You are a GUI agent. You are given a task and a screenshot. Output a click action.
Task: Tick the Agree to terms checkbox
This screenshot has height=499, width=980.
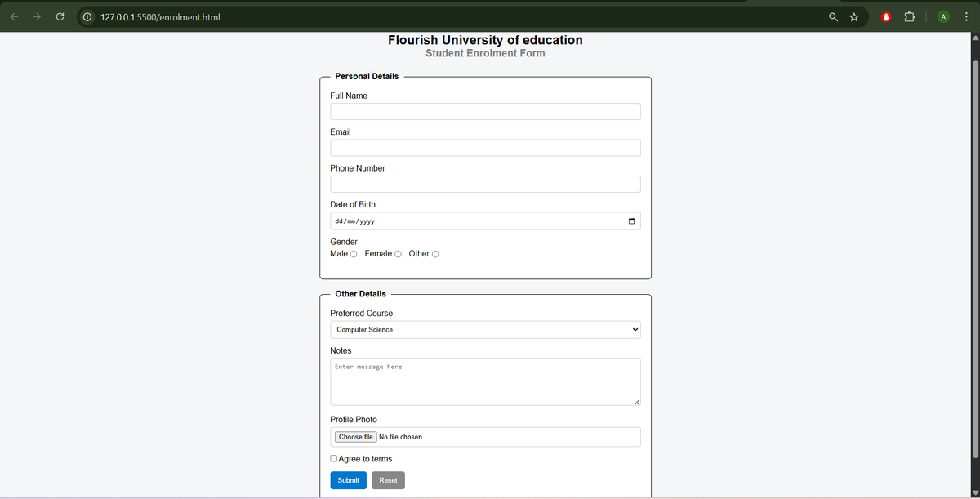(334, 459)
